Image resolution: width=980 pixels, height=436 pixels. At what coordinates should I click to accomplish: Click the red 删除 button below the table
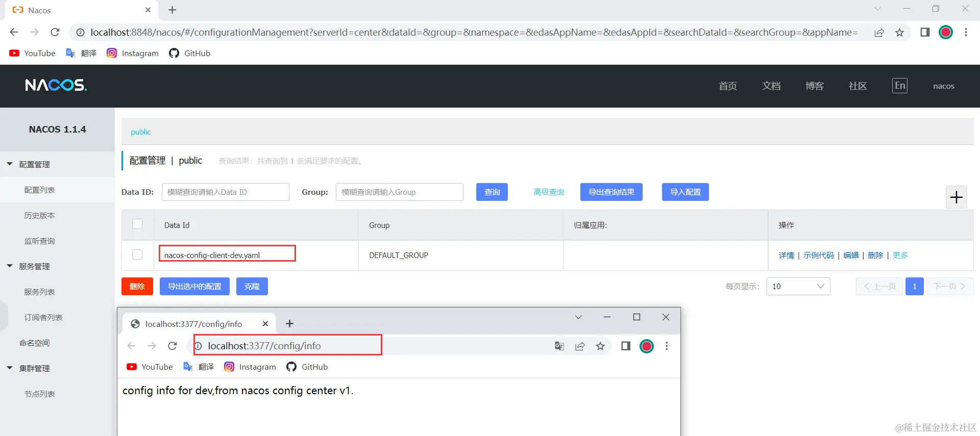pos(137,287)
